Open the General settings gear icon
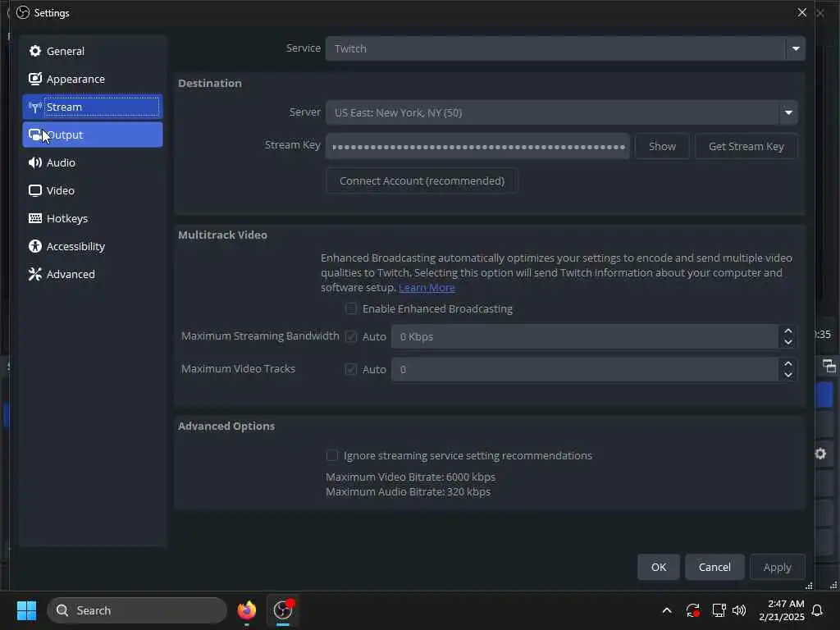Screen dimensions: 840x630 34,51
